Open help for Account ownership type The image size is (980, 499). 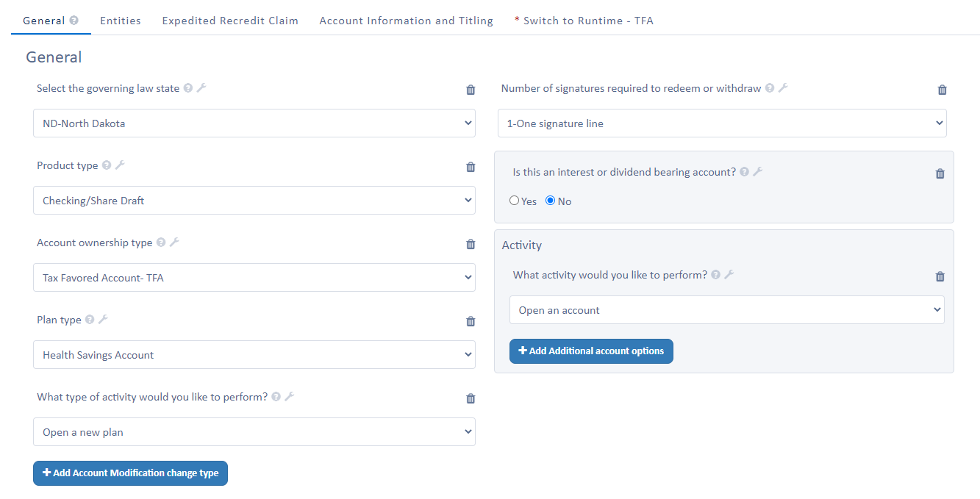pyautogui.click(x=161, y=243)
